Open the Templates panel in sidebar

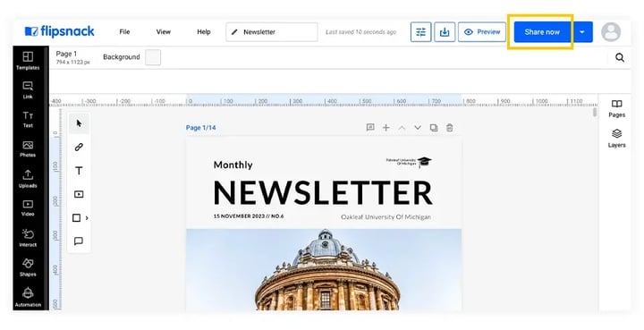(x=28, y=60)
